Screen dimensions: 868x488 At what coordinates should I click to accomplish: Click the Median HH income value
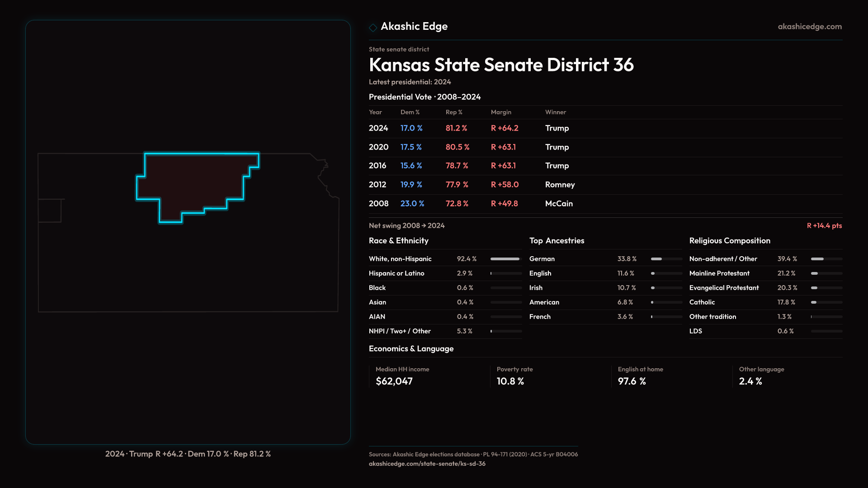pos(394,381)
